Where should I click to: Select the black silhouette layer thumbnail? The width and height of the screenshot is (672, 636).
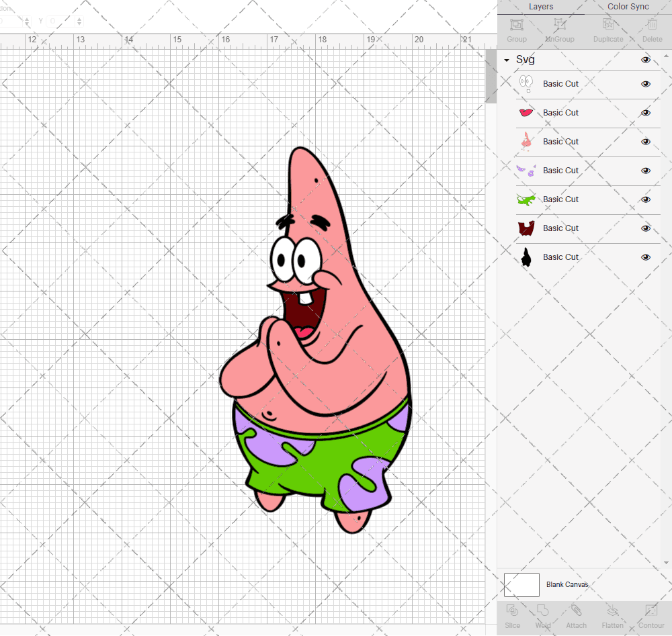[526, 257]
